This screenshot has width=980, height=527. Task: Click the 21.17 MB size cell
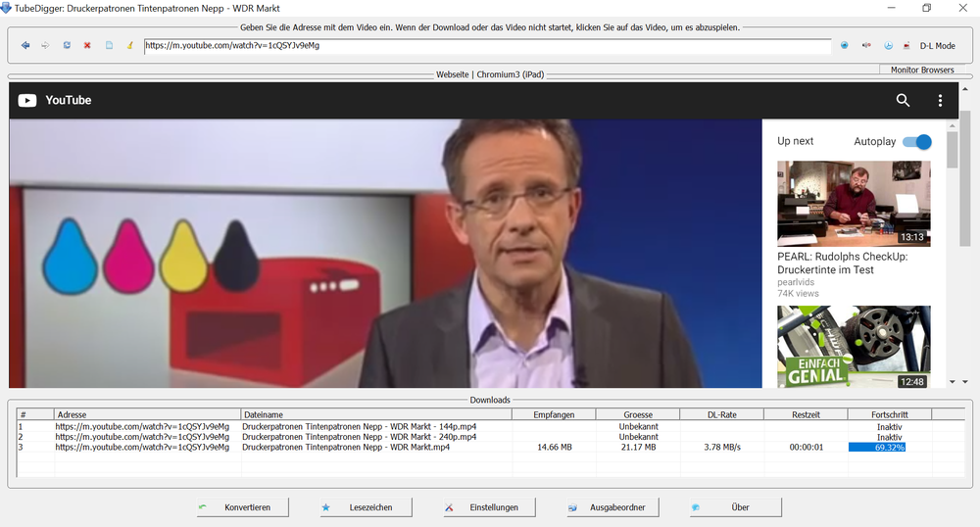pos(638,447)
